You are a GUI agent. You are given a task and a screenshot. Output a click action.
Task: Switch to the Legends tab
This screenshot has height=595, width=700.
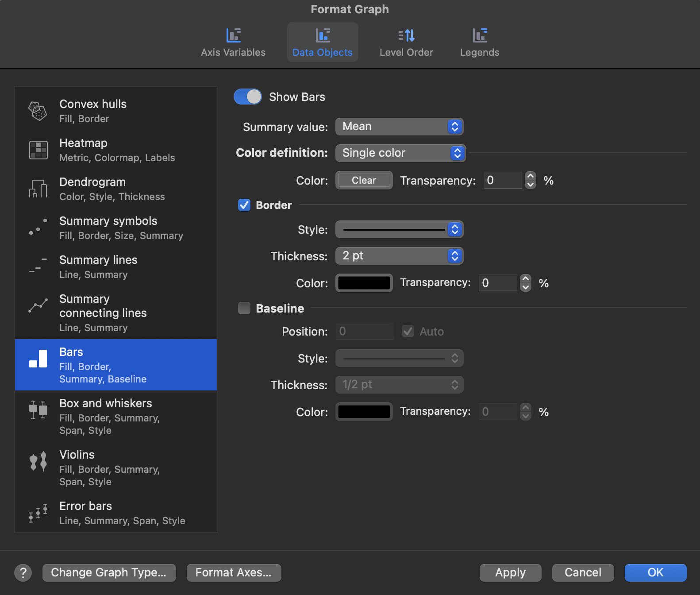pos(480,42)
